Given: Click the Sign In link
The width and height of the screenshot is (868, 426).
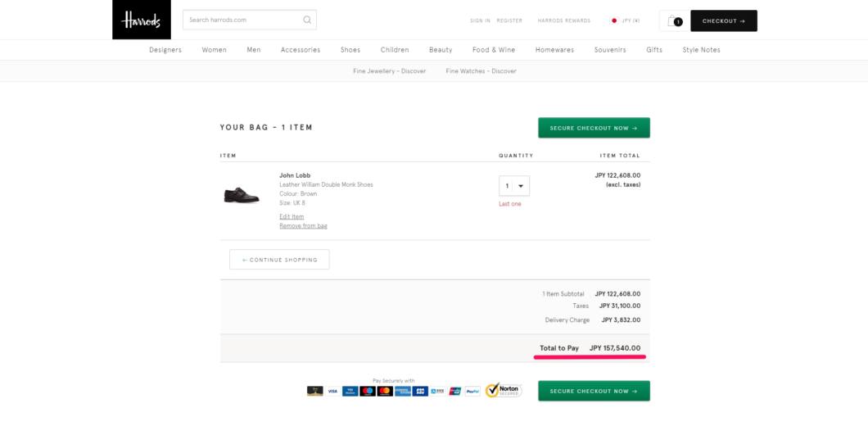Looking at the screenshot, I should click(480, 20).
